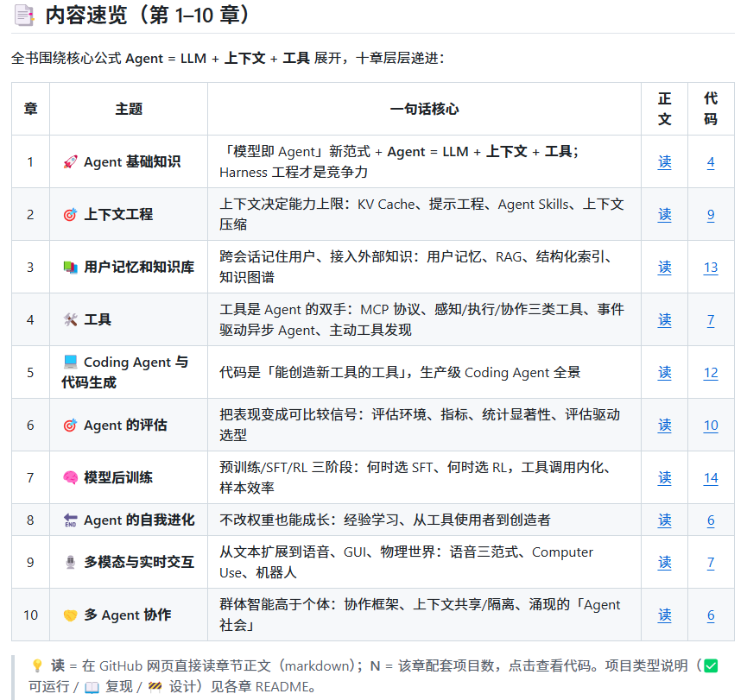Open chapter 2 code link 9
Image resolution: width=747 pixels, height=700 pixels.
(711, 215)
